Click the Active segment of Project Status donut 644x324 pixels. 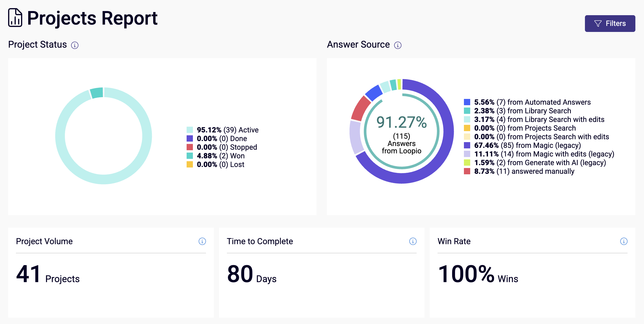(103, 179)
